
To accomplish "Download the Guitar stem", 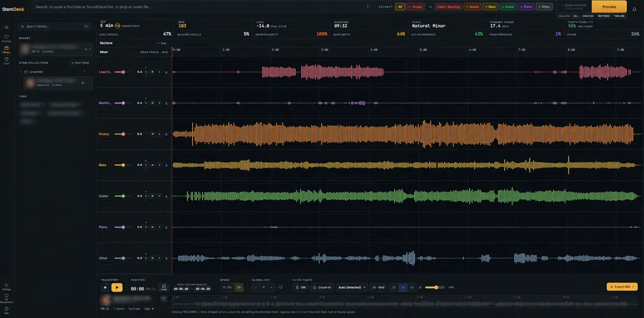I will click(166, 196).
